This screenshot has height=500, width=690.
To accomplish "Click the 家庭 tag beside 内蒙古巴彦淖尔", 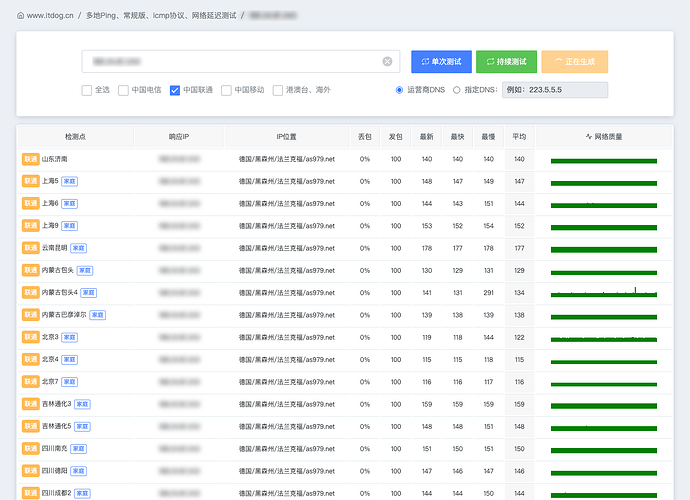I will click(98, 315).
